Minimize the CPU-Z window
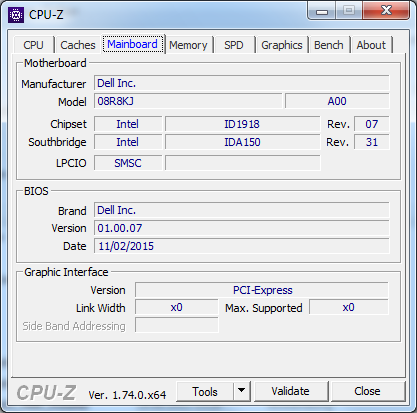This screenshot has width=417, height=413. point(322,11)
